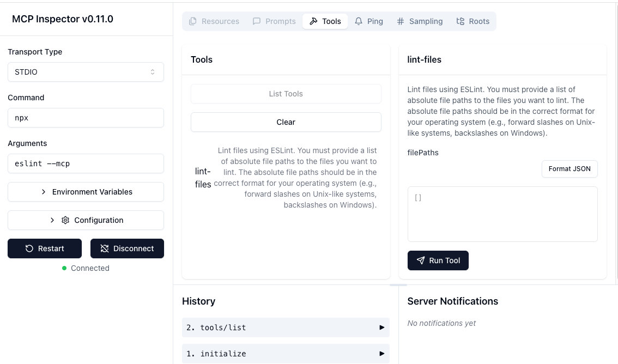Click the 'filePaths' parameter label

(x=423, y=153)
